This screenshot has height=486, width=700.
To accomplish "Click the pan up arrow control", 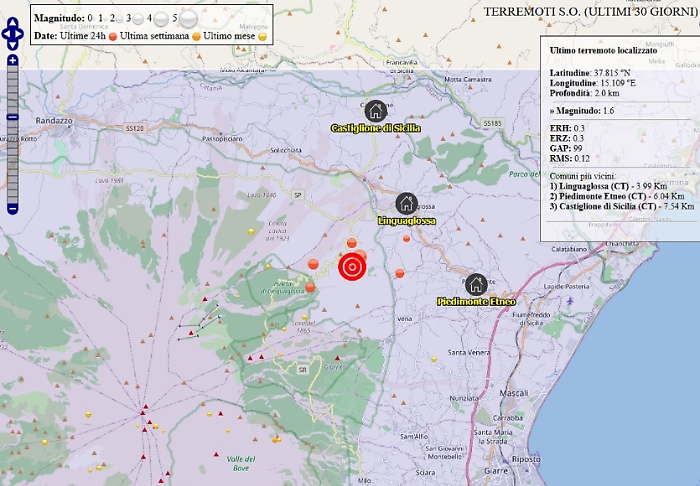I will click(12, 23).
